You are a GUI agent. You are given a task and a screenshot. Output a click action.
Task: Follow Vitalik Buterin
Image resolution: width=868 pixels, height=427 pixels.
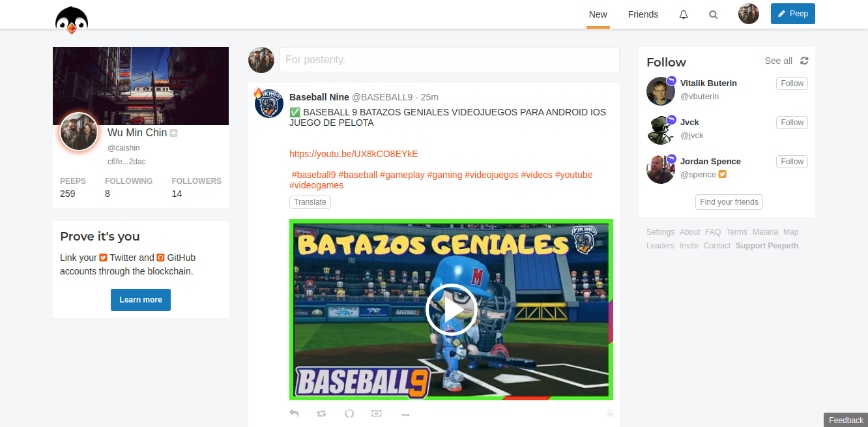point(792,83)
